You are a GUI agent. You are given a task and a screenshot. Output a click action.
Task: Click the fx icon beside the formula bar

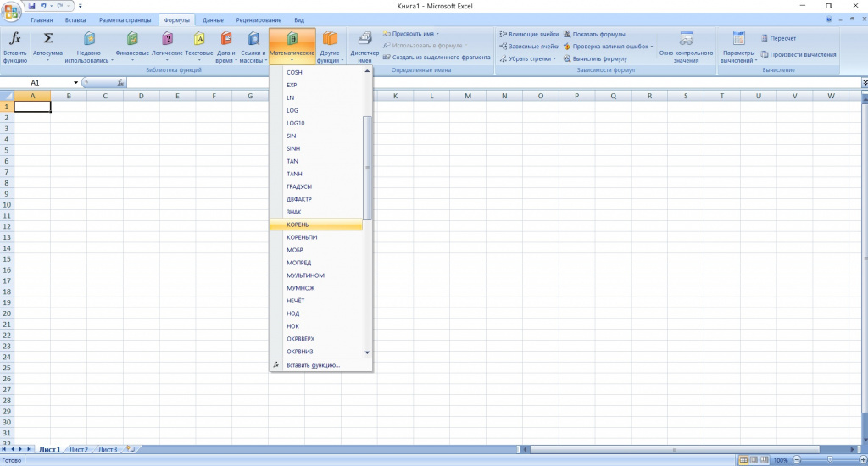pos(120,82)
